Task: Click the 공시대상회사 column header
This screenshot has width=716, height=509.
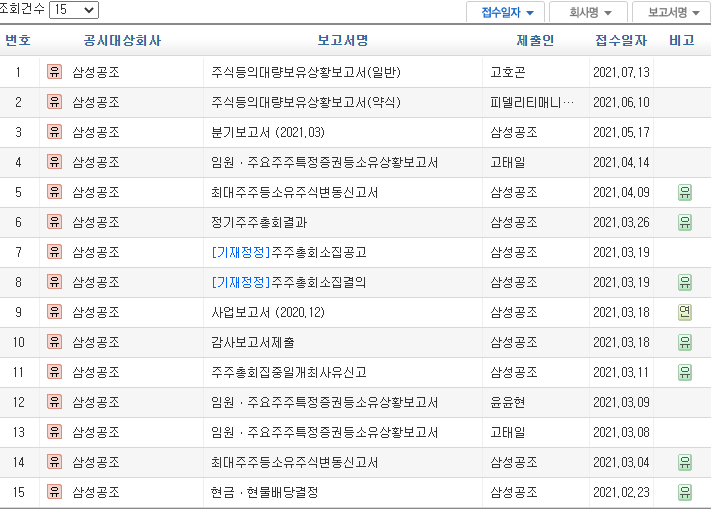Action: tap(122, 41)
